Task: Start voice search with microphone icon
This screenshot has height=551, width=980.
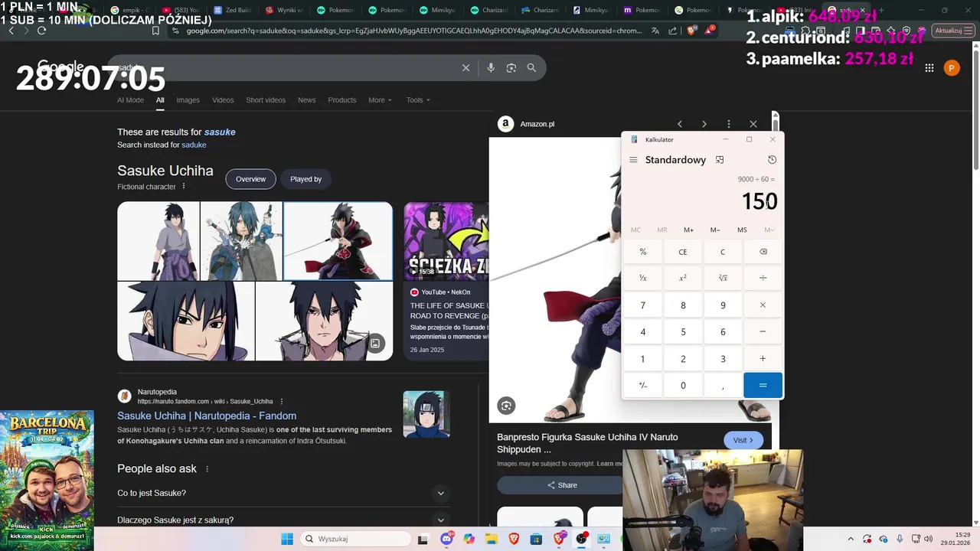Action: pos(491,68)
